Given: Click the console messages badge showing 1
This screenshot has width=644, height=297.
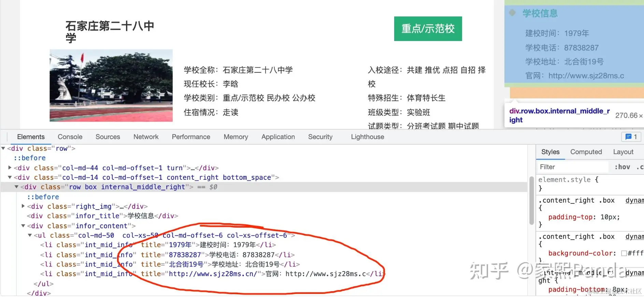Looking at the screenshot, I should (631, 137).
